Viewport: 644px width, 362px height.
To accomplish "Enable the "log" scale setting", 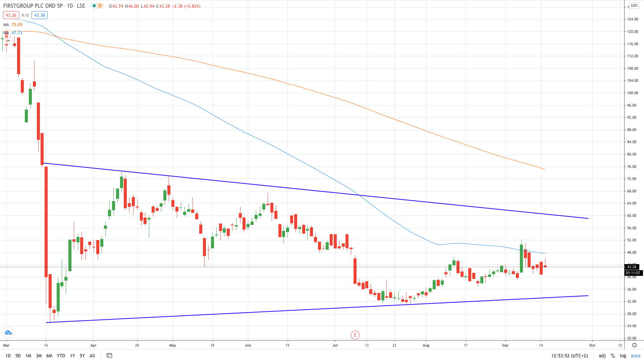I will [x=623, y=356].
